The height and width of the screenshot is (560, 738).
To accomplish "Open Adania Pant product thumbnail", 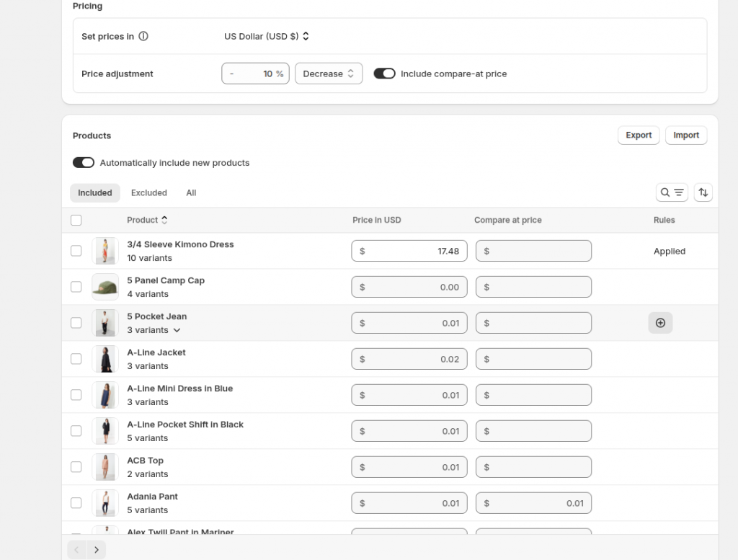I will pos(105,503).
